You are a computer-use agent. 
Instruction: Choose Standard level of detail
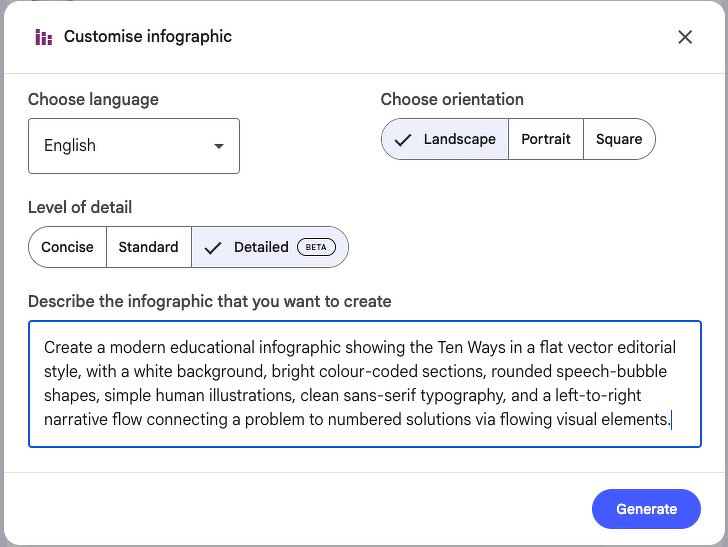click(x=149, y=247)
